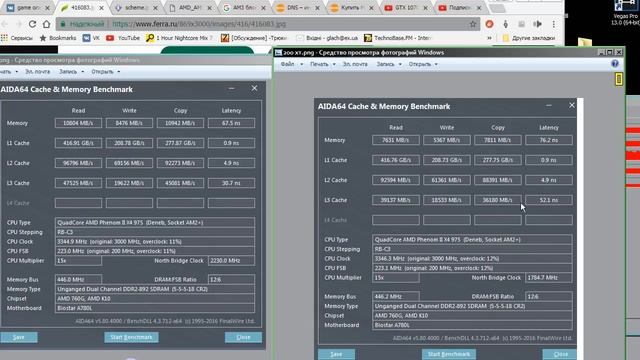Open the desktop folder icon below Vegas Pro
640x360 pixels.
coord(584,42)
